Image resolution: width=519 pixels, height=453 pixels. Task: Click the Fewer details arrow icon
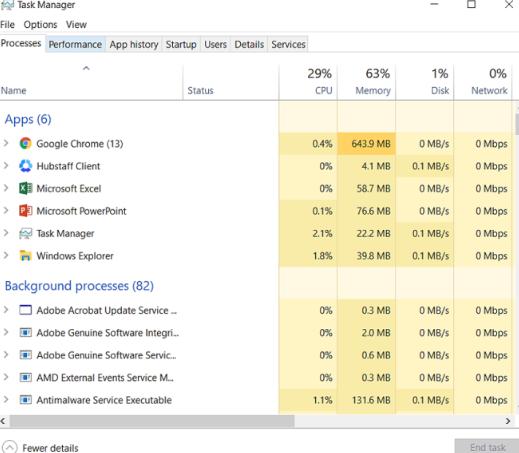(x=9, y=447)
